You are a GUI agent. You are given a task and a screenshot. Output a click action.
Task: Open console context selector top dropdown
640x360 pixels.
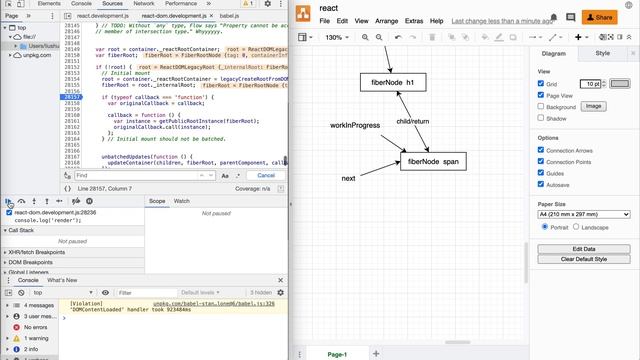63,293
